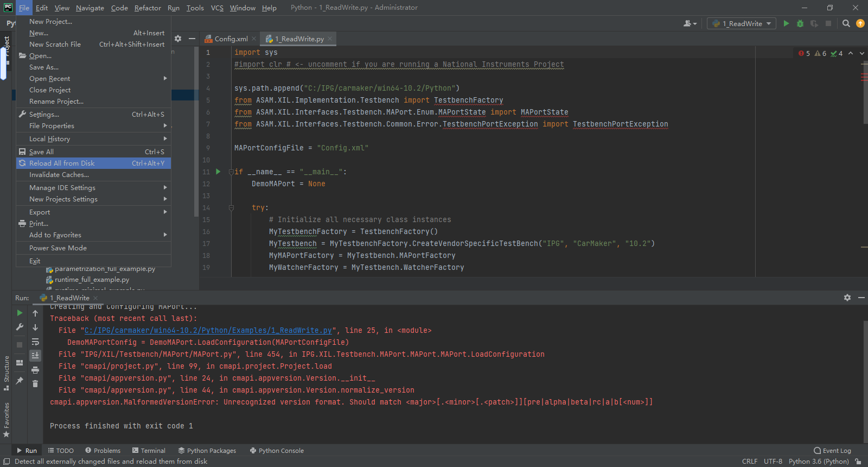This screenshot has width=868, height=467.
Task: Jump up the stack trace with the up arrow
Action: (35, 313)
